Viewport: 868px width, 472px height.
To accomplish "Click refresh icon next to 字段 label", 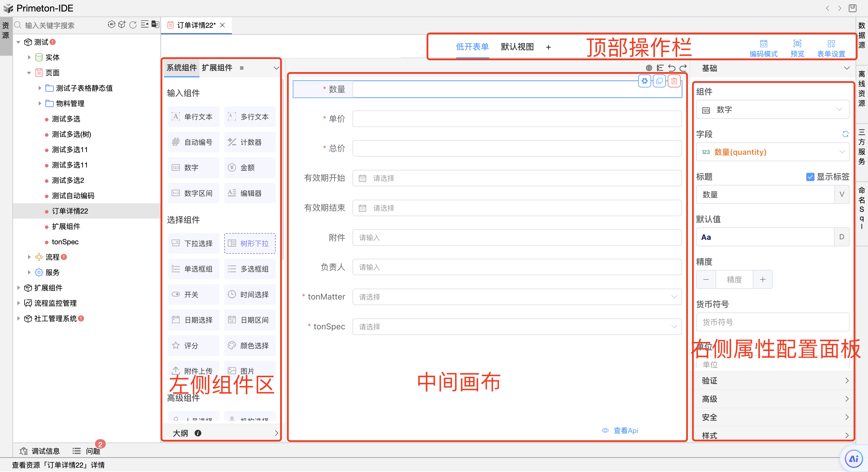I will [845, 134].
